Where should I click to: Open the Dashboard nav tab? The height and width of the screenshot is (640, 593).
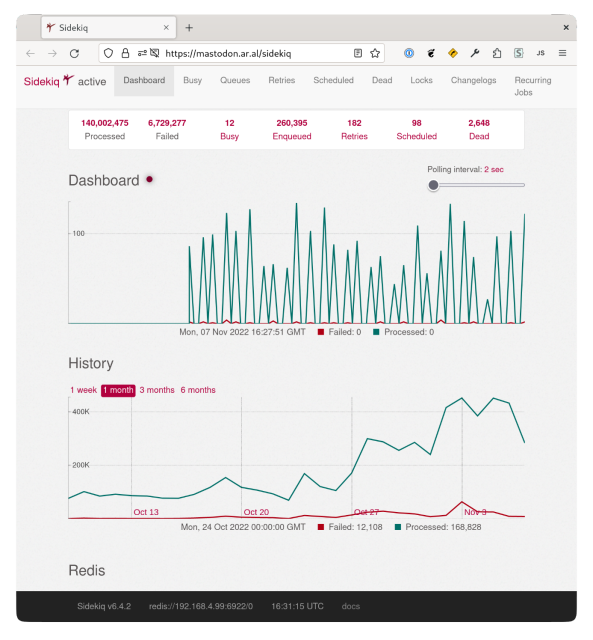(144, 80)
